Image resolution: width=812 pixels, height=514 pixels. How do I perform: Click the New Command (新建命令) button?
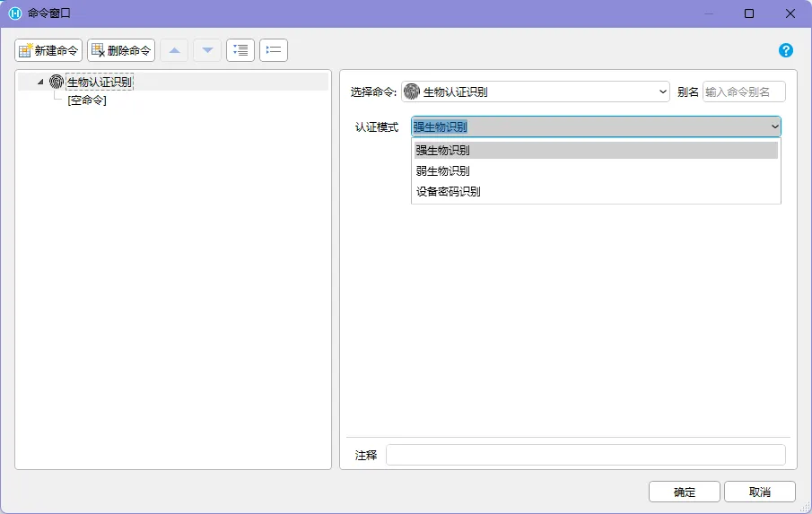[48, 50]
